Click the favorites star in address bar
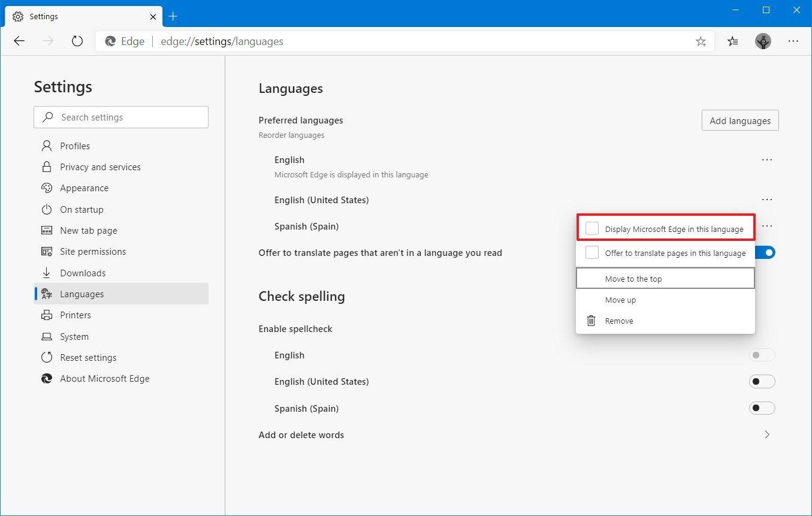 point(701,41)
